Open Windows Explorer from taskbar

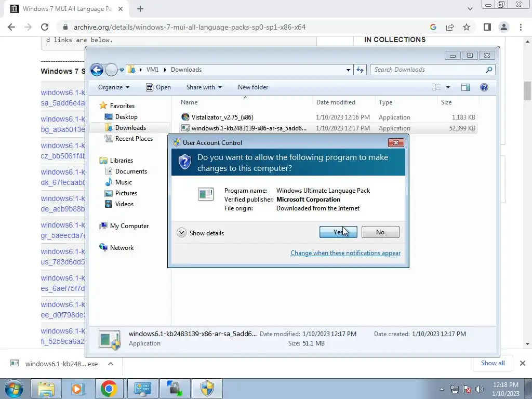pyautogui.click(x=46, y=389)
